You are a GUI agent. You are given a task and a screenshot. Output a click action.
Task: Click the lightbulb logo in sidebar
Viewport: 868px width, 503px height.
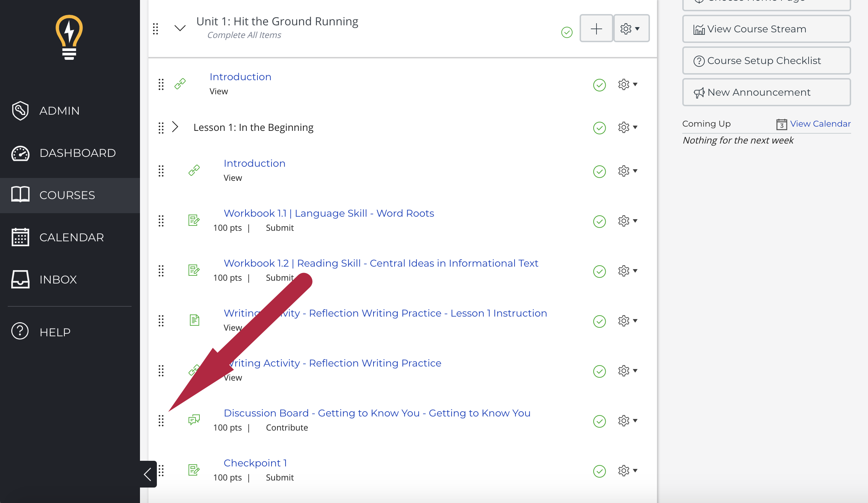click(69, 37)
